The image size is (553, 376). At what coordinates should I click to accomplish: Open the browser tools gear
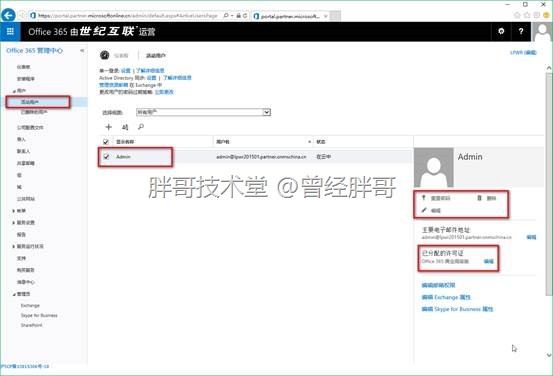point(537,15)
